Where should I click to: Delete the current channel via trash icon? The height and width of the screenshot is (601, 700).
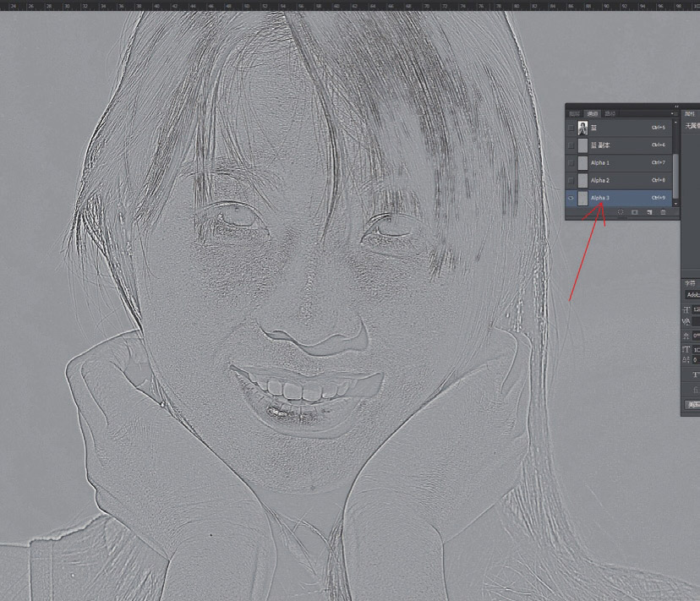(x=664, y=212)
